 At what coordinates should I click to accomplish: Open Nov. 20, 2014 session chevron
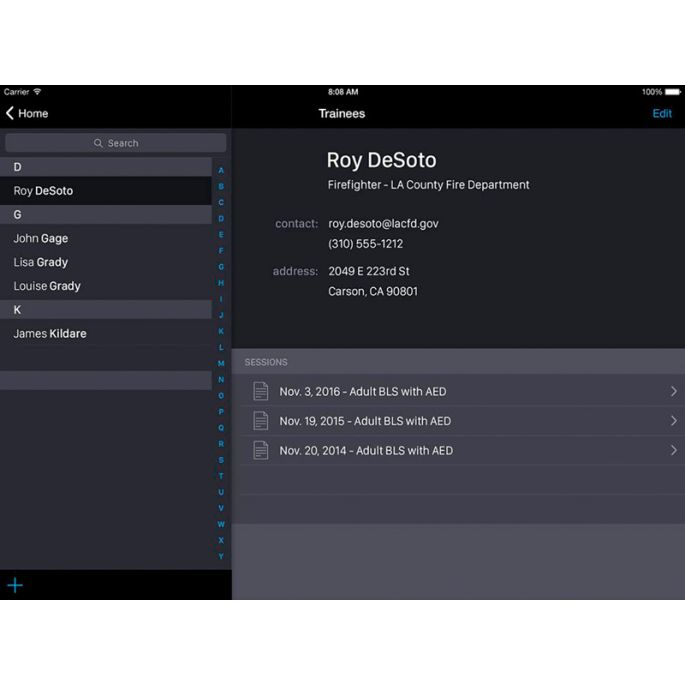674,450
